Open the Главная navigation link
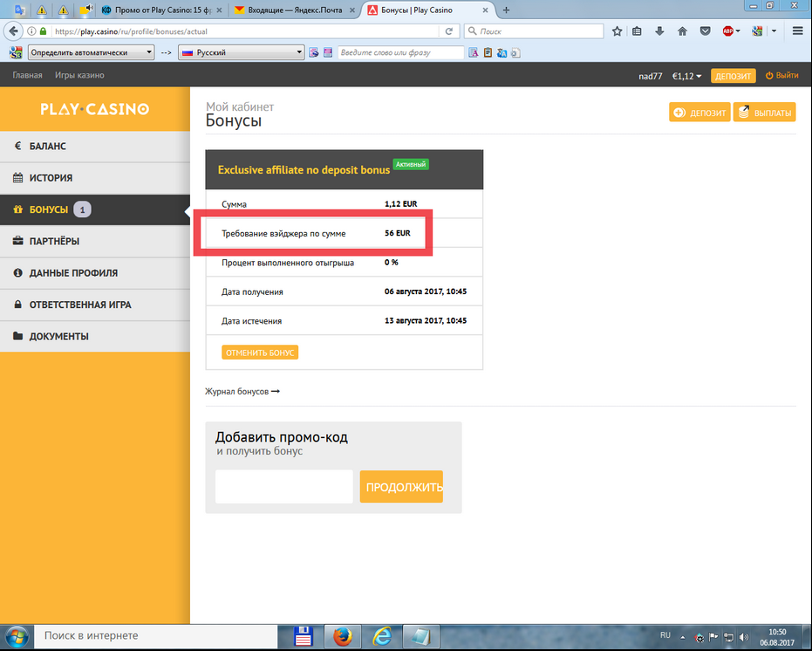The width and height of the screenshot is (812, 651). coord(27,75)
